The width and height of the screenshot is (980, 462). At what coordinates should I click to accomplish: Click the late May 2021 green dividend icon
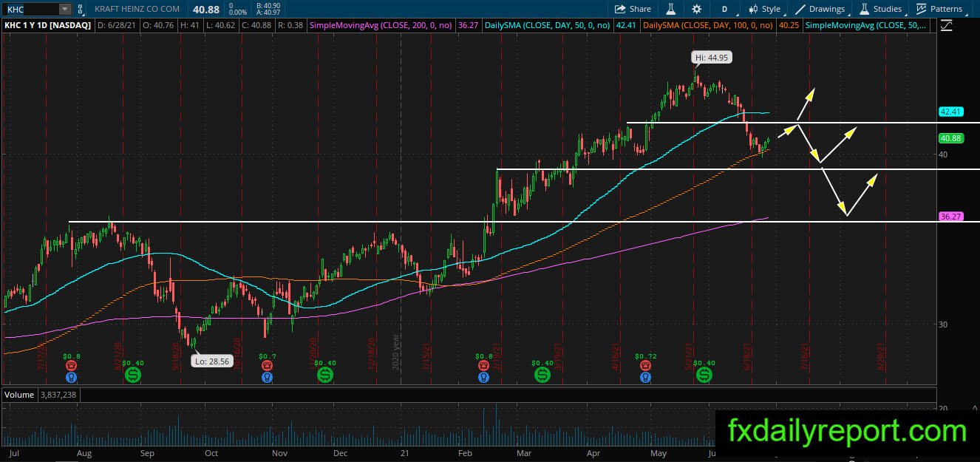705,376
